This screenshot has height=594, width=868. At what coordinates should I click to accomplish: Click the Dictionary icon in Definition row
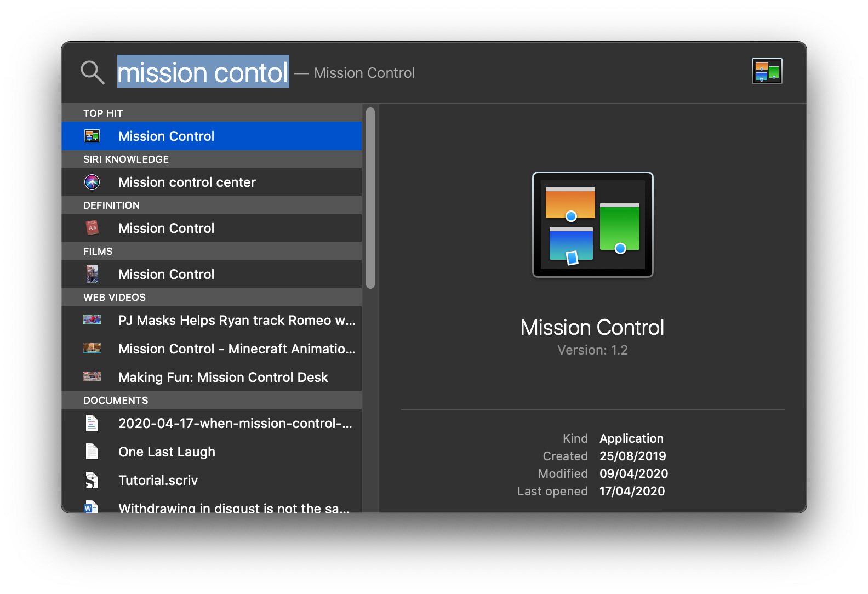coord(92,228)
